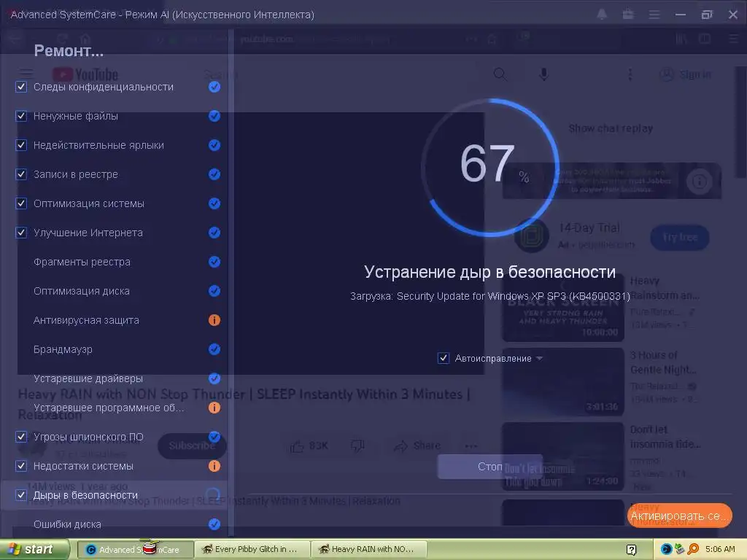The image size is (747, 560).
Task: Switch to Every Pibby Glitch taskbar window
Action: click(252, 550)
